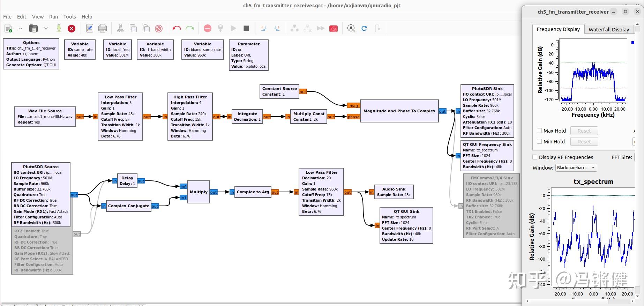The width and height of the screenshot is (644, 306).
Task: Click the reload blocks icon
Action: click(x=364, y=29)
